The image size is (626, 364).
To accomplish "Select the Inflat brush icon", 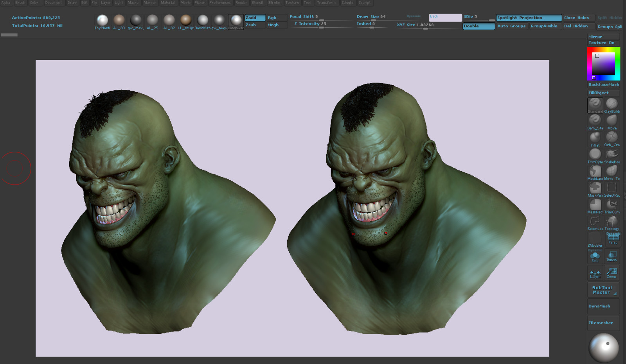I will 595,138.
